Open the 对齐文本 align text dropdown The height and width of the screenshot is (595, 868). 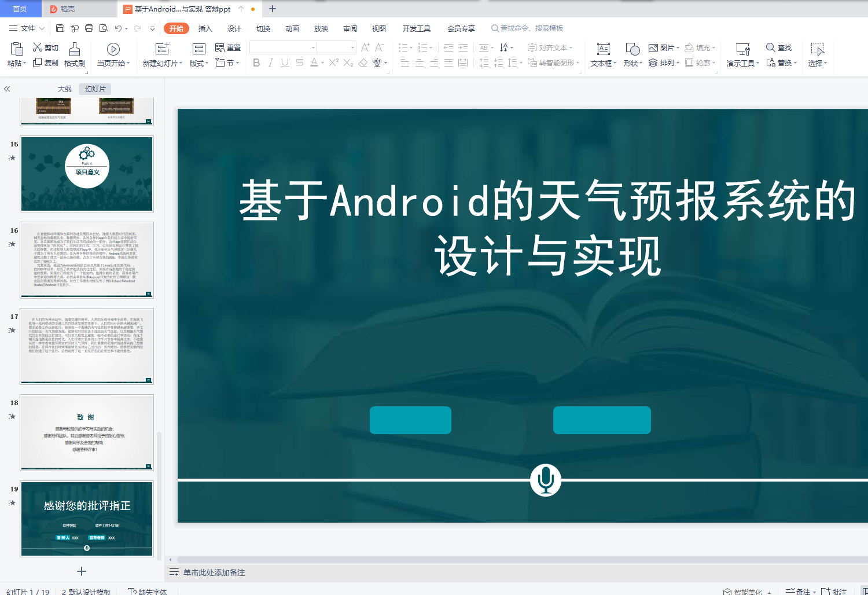coord(550,47)
